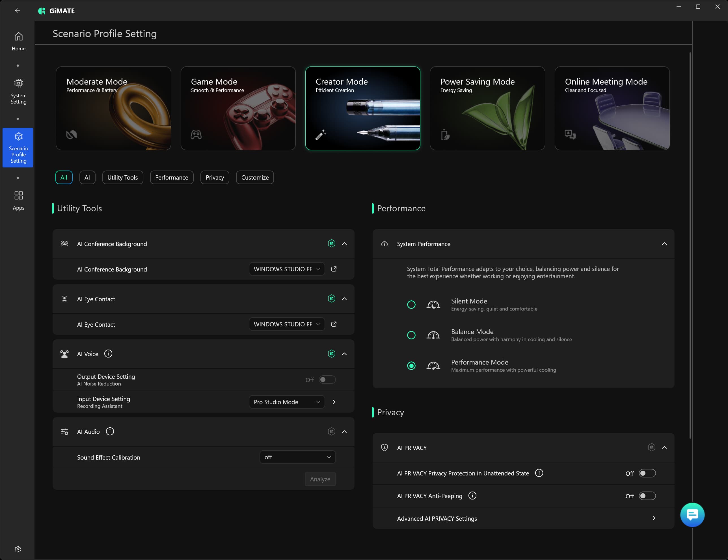The width and height of the screenshot is (728, 560).
Task: Open Apps in the sidebar
Action: tap(18, 200)
